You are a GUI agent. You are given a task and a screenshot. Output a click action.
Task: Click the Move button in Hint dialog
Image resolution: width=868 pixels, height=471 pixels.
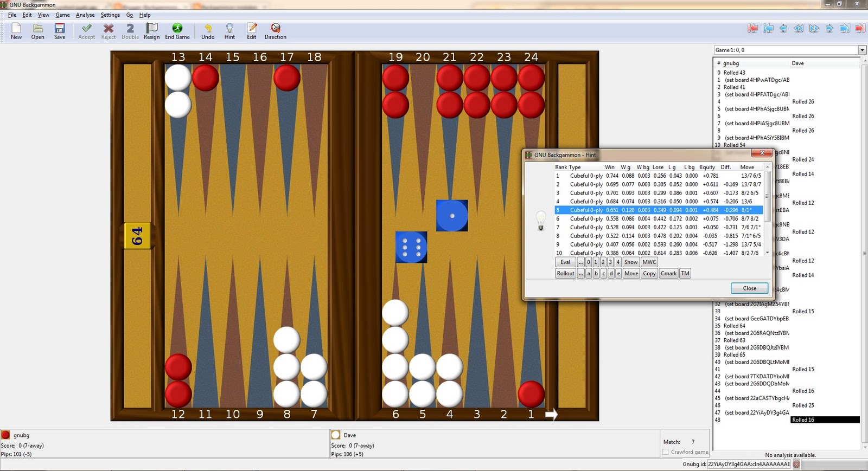pyautogui.click(x=631, y=274)
